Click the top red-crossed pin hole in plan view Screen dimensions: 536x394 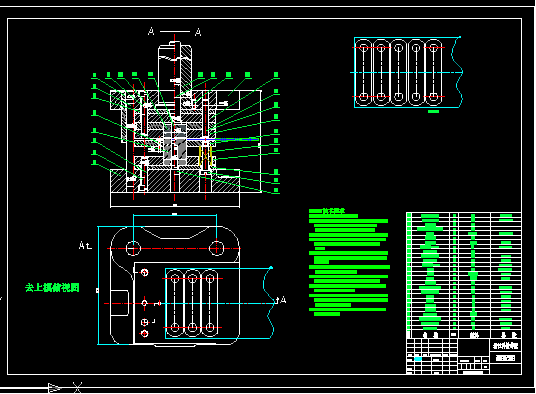coord(145,272)
